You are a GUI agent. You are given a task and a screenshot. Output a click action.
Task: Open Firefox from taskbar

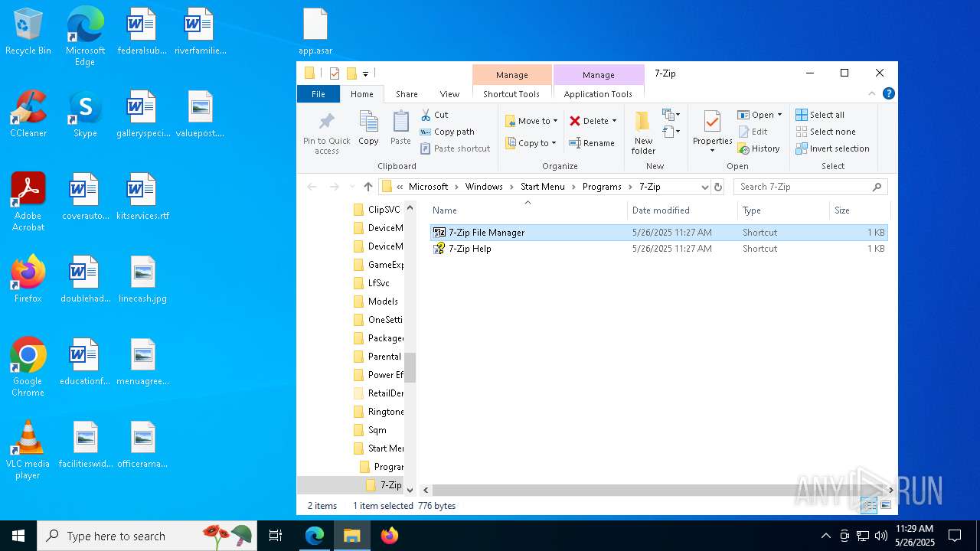pos(390,536)
